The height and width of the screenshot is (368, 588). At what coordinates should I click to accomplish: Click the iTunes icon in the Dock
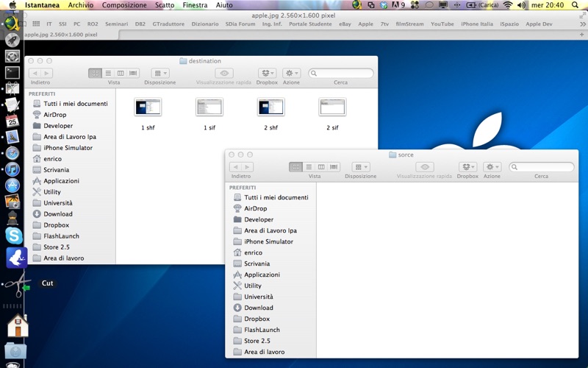tap(12, 169)
